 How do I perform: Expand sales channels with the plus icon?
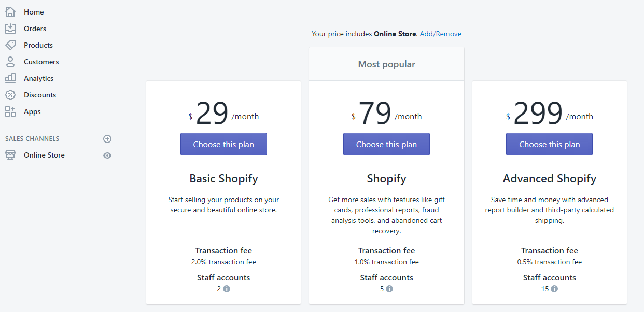[107, 138]
